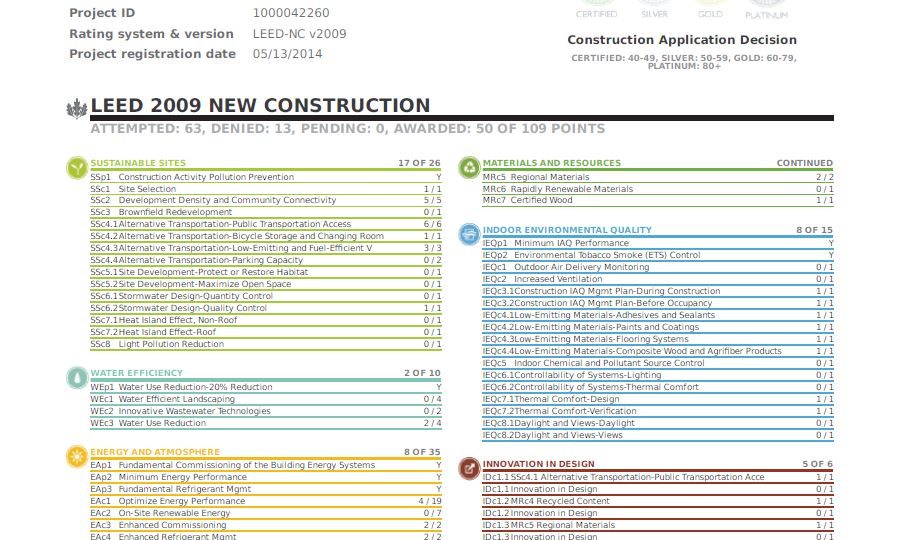Click SSc4.4 Parking Capacity row
The width and height of the screenshot is (906, 540).
pos(266,260)
